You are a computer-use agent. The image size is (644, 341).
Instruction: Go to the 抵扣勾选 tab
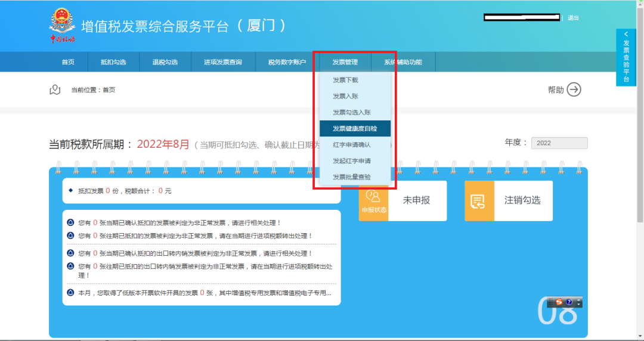click(113, 62)
